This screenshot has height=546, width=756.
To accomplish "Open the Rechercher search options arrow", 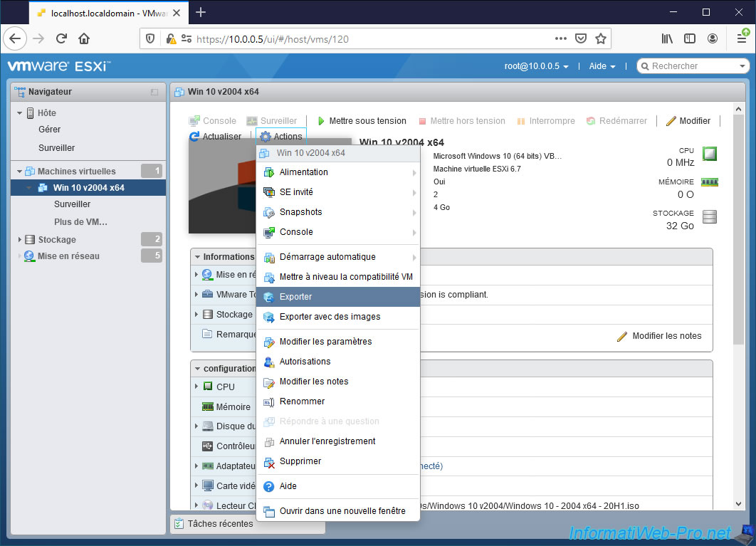I will click(742, 66).
